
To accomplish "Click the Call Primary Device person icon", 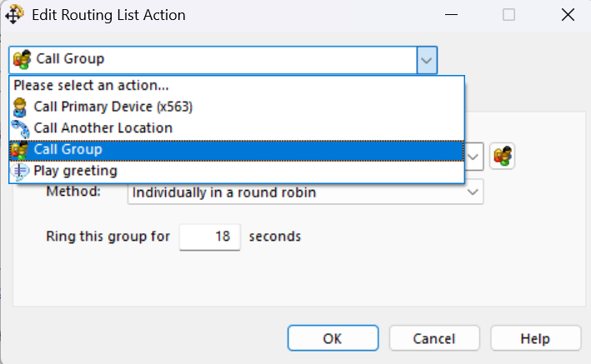I will point(21,107).
